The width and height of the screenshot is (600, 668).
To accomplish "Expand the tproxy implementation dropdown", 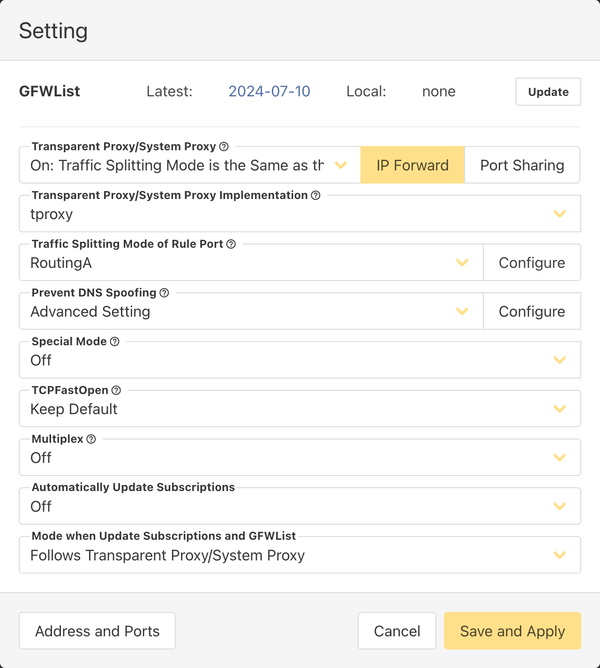I will [299, 214].
